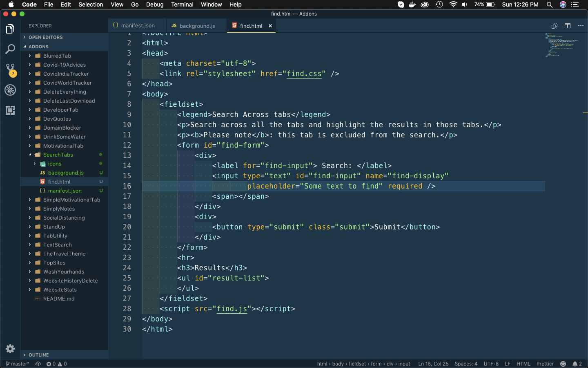This screenshot has width=588, height=368.
Task: Open the Apple menu
Action: (x=11, y=4)
